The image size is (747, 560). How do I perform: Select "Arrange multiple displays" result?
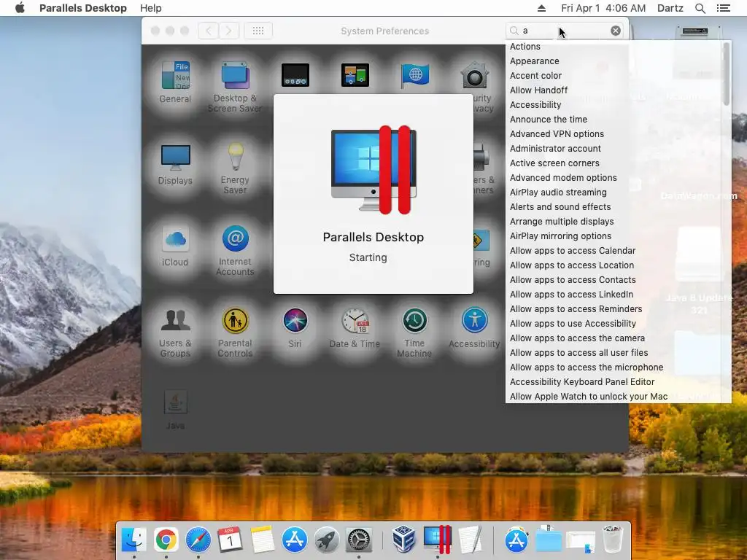(x=562, y=222)
